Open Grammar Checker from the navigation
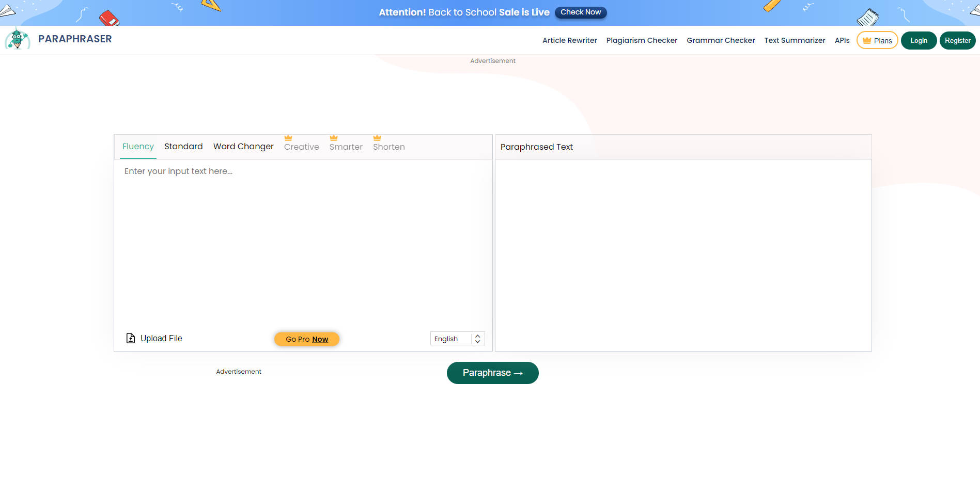 (x=721, y=40)
